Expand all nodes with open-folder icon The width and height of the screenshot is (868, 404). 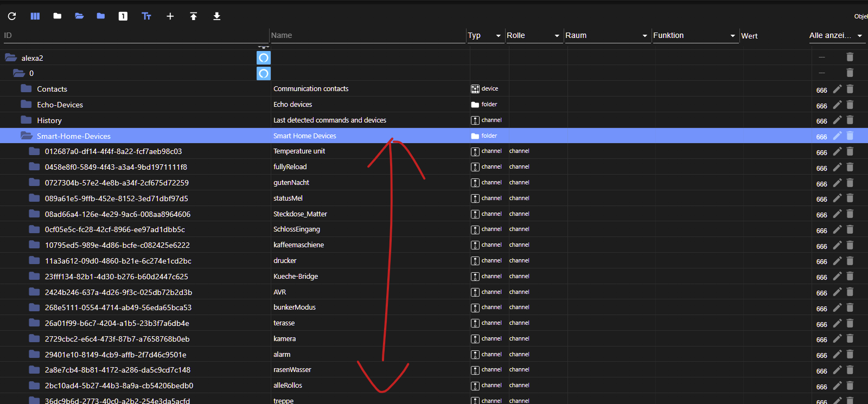(79, 16)
